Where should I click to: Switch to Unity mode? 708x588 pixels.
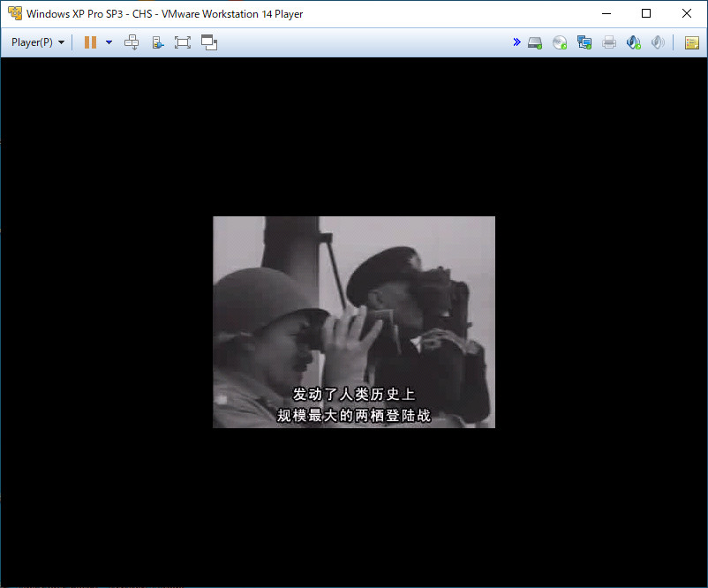coord(209,42)
